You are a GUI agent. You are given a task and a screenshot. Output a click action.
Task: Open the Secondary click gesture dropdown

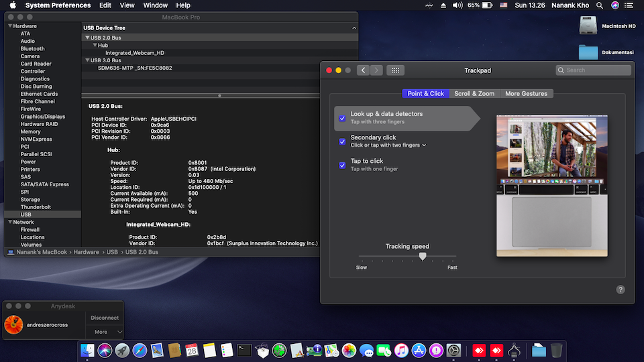pyautogui.click(x=424, y=145)
